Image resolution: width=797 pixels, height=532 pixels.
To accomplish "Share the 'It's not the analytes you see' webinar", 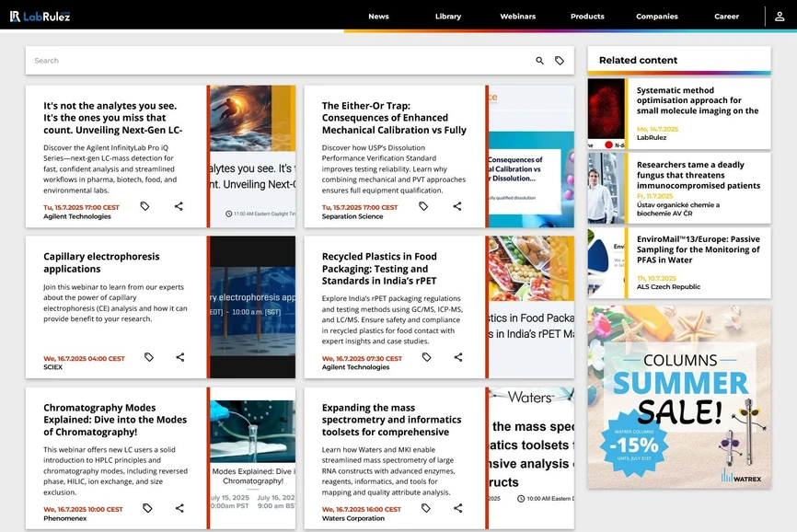I will point(179,206).
